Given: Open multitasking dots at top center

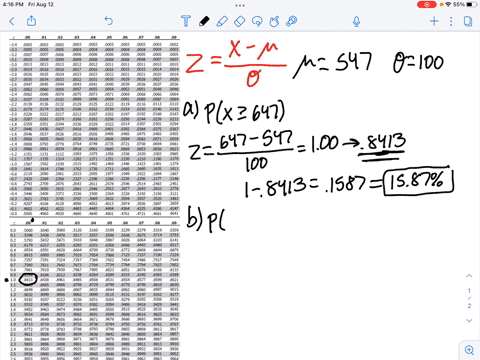Looking at the screenshot, I should point(240,5).
